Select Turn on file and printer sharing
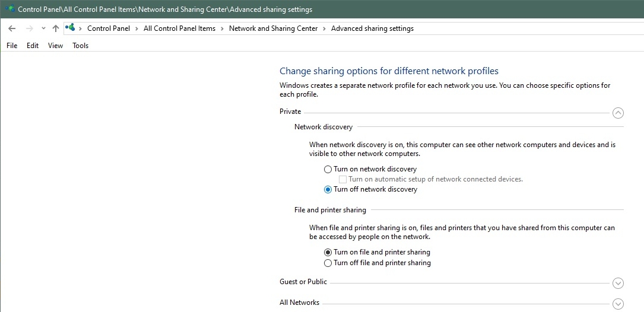 coord(328,252)
